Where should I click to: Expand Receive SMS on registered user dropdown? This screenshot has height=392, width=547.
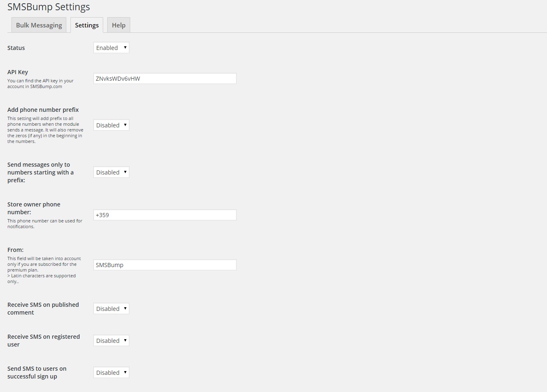coord(111,340)
